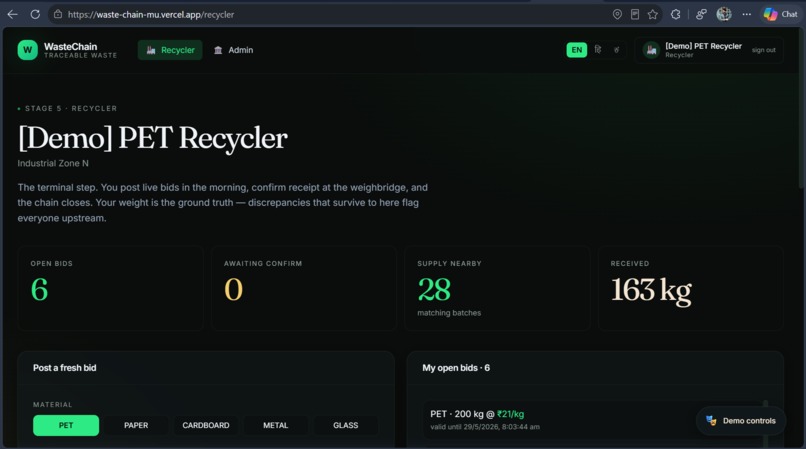
Task: Choose METAL as bid material
Action: [x=276, y=425]
